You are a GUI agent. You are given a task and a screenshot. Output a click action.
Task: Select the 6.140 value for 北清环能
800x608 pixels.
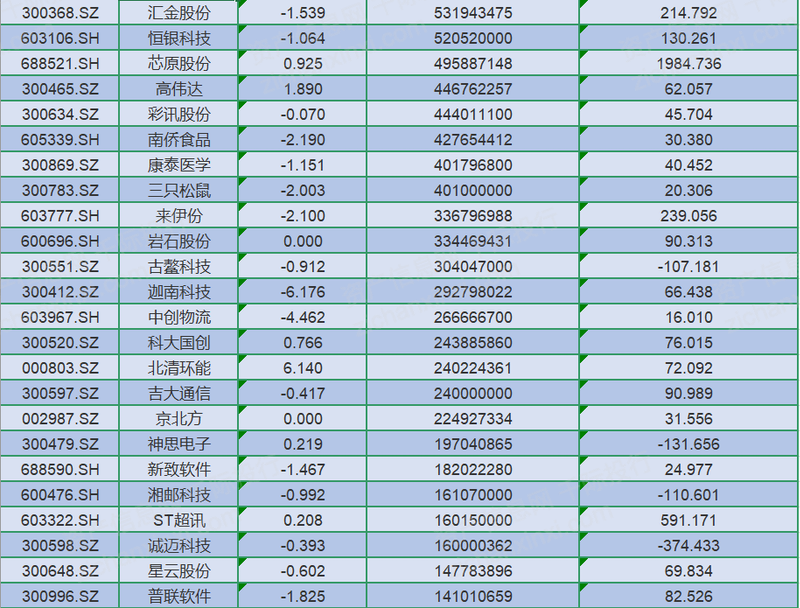click(x=303, y=369)
